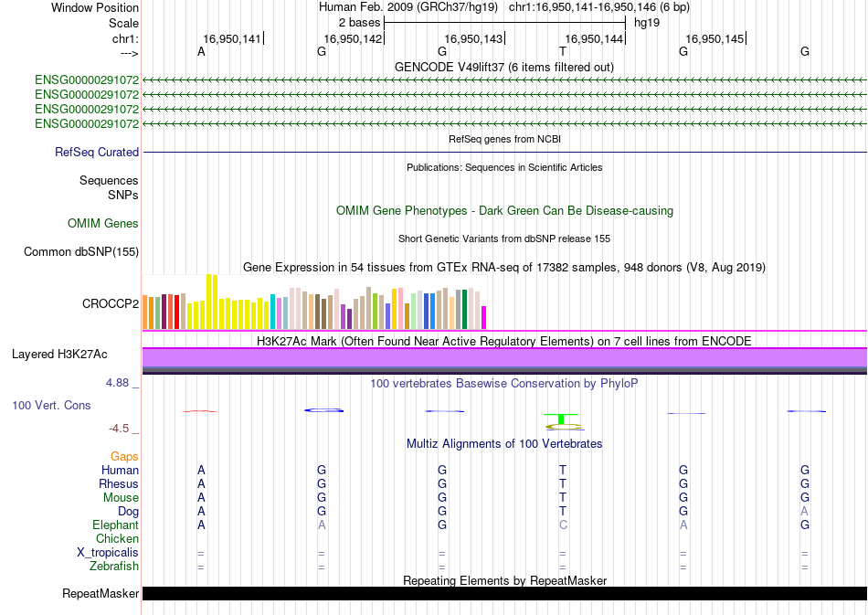The width and height of the screenshot is (868, 615).
Task: Click the Dog species label
Action: click(128, 512)
